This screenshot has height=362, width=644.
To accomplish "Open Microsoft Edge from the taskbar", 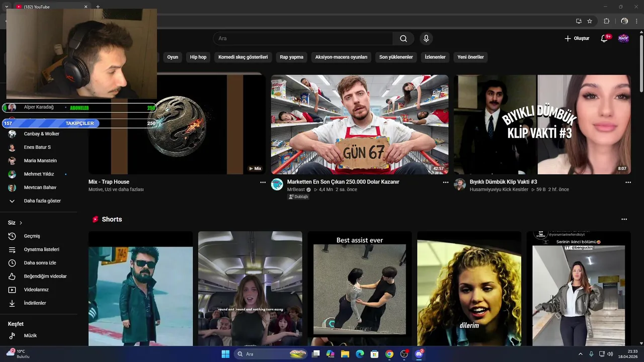I will 360,354.
